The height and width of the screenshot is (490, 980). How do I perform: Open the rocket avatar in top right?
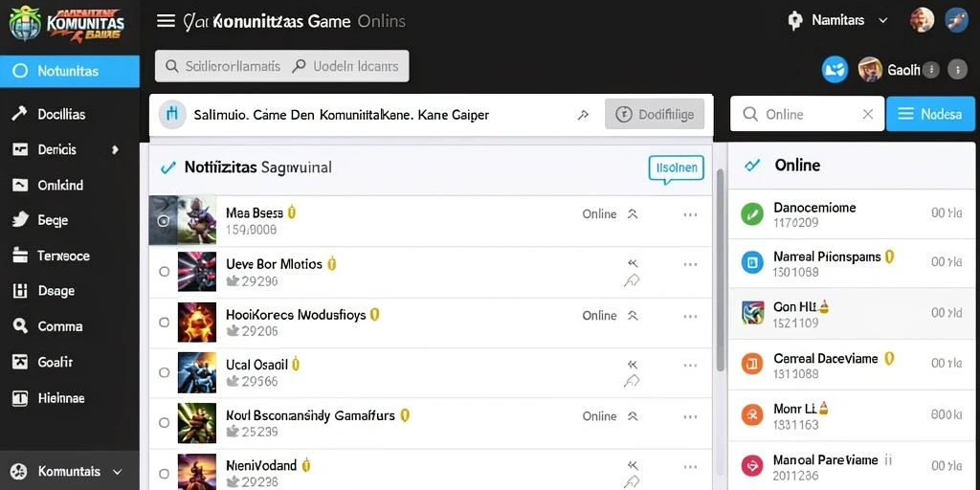tap(956, 20)
